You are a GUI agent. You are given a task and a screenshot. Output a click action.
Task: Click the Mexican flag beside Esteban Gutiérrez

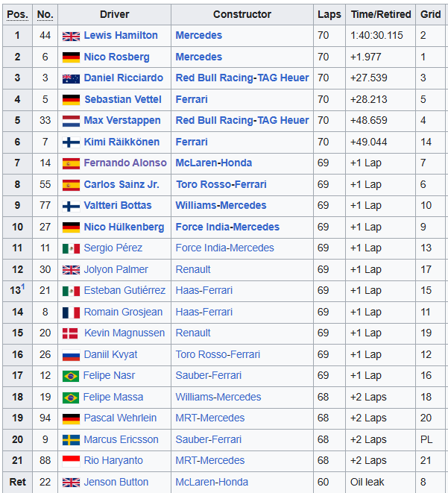tap(71, 291)
